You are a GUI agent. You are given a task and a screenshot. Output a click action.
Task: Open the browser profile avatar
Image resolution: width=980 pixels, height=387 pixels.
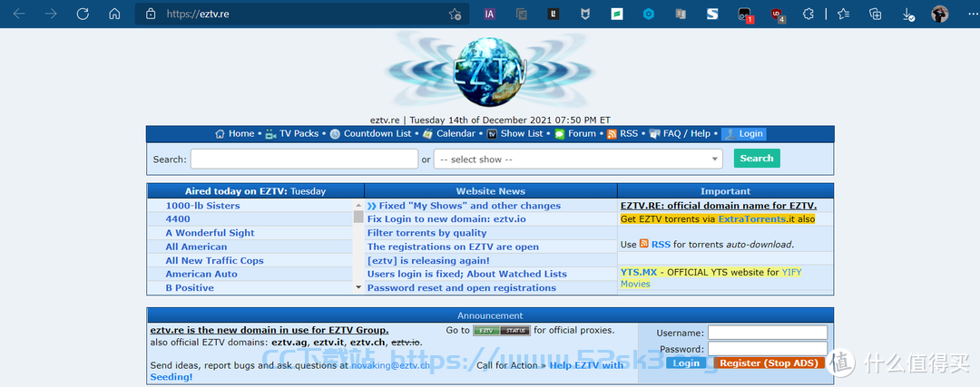click(x=940, y=14)
